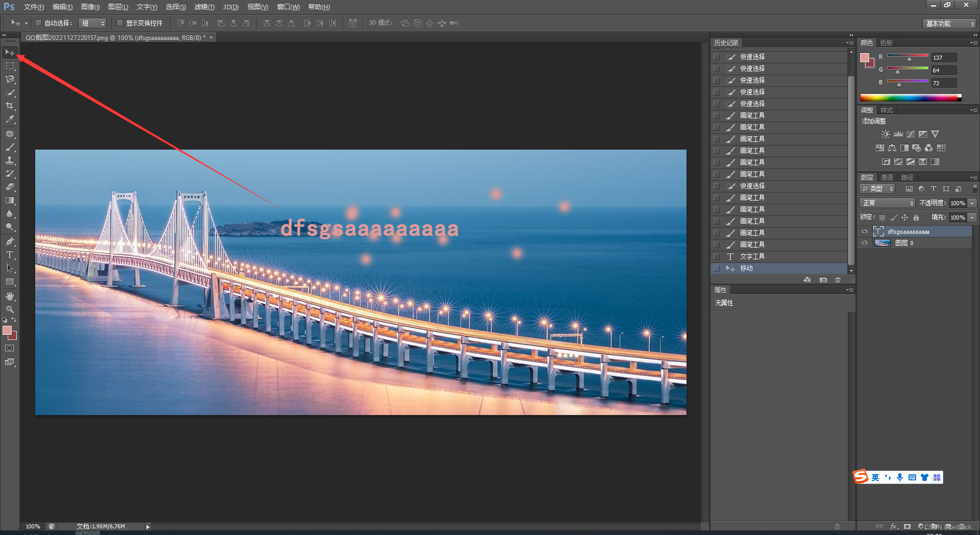Create new document from current state
Screen dimensions: 980x535
pyautogui.click(x=807, y=280)
